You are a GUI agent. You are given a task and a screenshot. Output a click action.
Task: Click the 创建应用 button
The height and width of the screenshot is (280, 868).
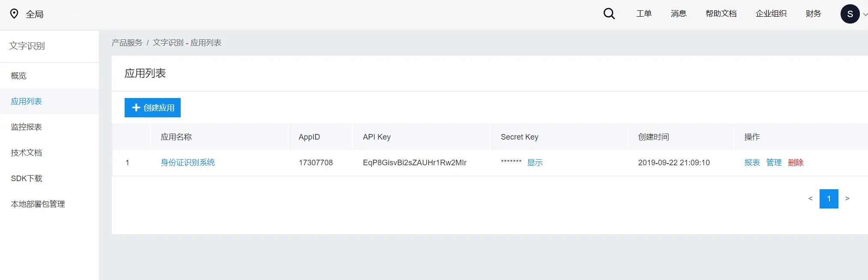[x=152, y=107]
